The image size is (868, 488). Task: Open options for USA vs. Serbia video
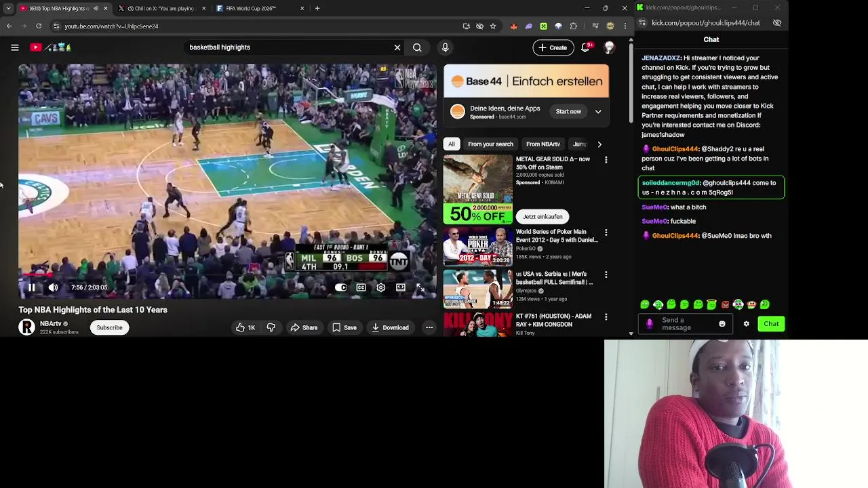[606, 274]
